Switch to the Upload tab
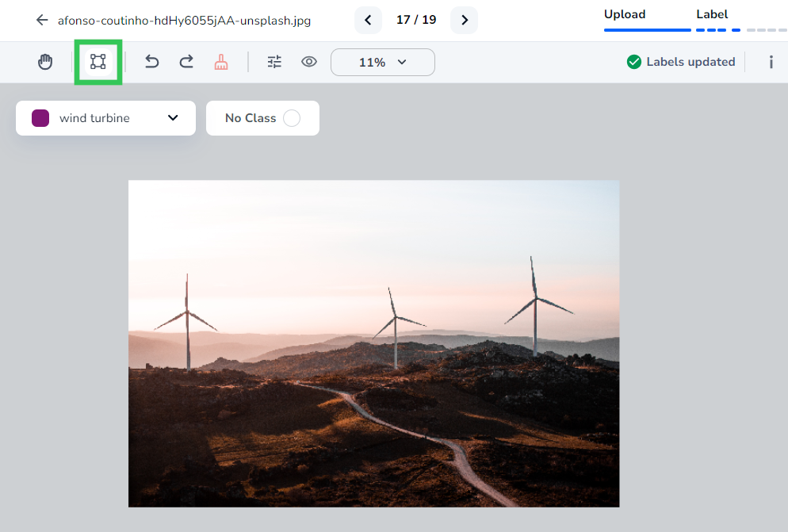This screenshot has height=532, width=788. [x=625, y=14]
